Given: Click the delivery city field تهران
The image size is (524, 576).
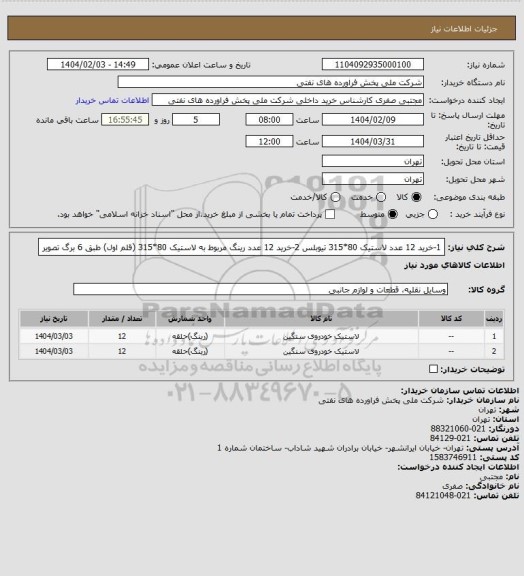Looking at the screenshot, I should tap(373, 179).
